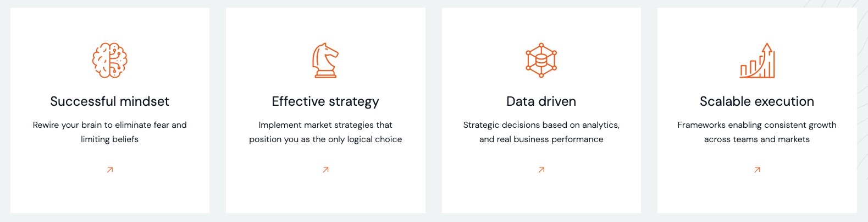The height and width of the screenshot is (222, 868).
Task: Click the "Strategic decisions based on analytics" text
Action: point(541,125)
